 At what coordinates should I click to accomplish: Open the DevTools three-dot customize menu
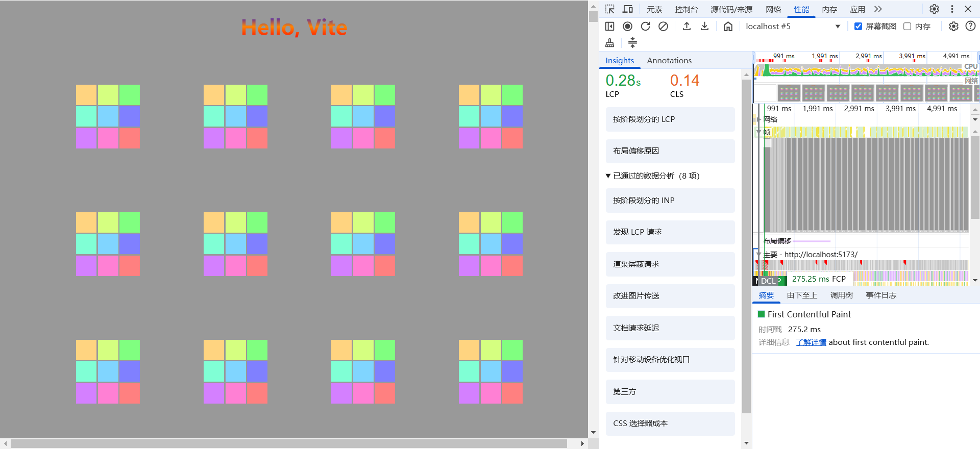(x=952, y=9)
